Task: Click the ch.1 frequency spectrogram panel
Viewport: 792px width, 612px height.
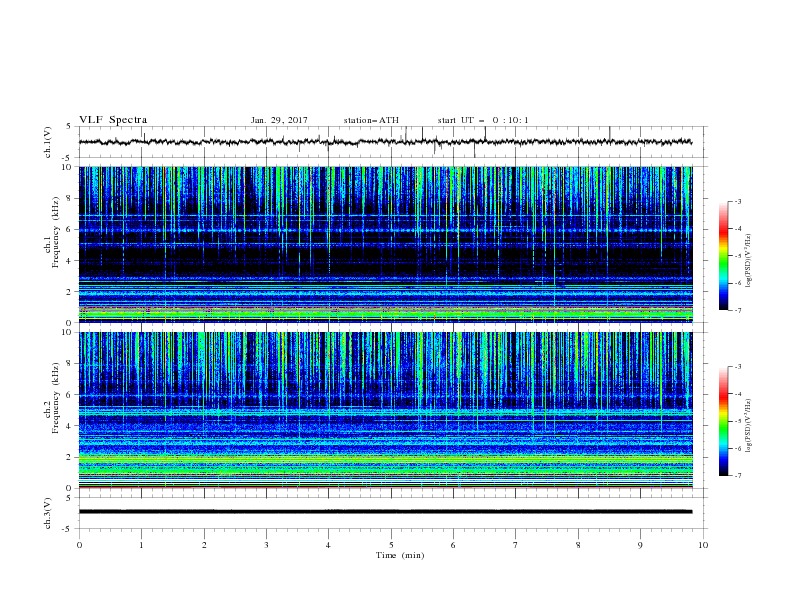Action: point(386,244)
